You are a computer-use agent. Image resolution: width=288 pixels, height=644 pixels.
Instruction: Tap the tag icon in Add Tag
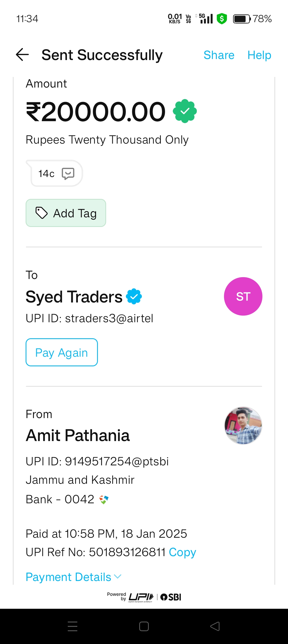coord(42,213)
